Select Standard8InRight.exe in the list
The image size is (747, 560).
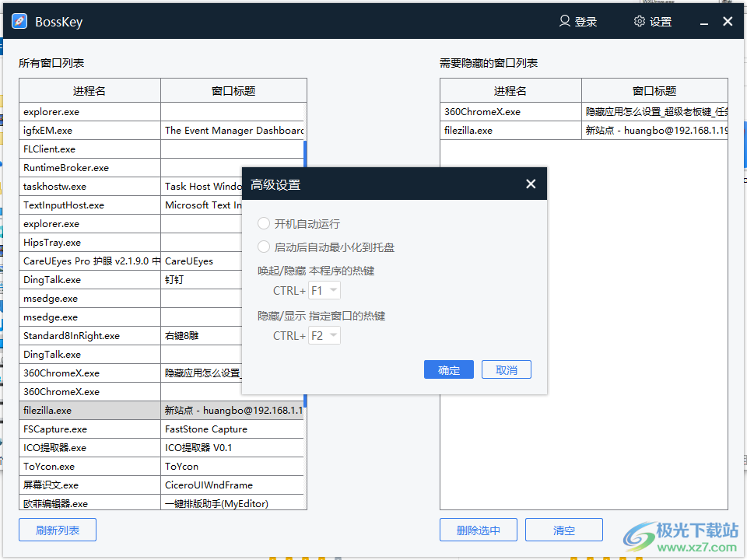89,336
